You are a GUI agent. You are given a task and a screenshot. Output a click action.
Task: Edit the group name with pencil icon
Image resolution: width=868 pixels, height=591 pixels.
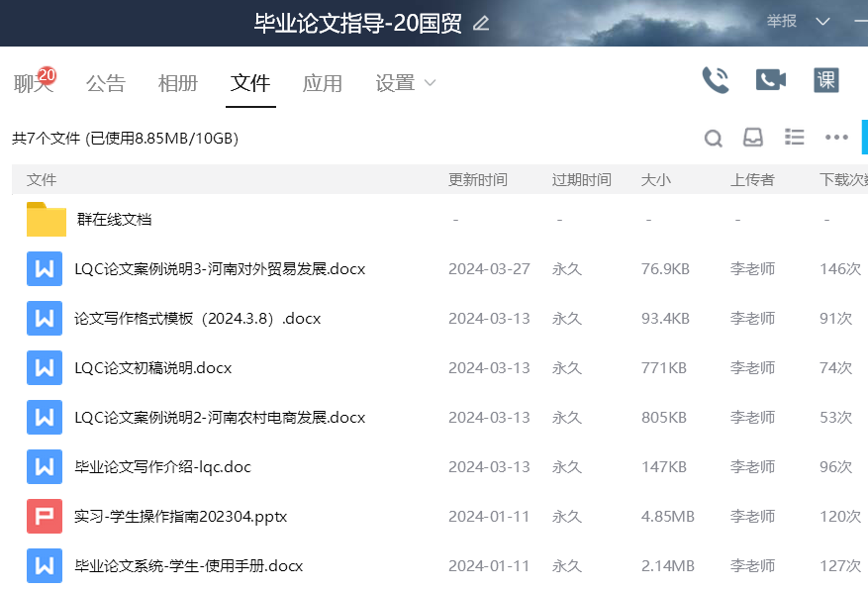[481, 23]
